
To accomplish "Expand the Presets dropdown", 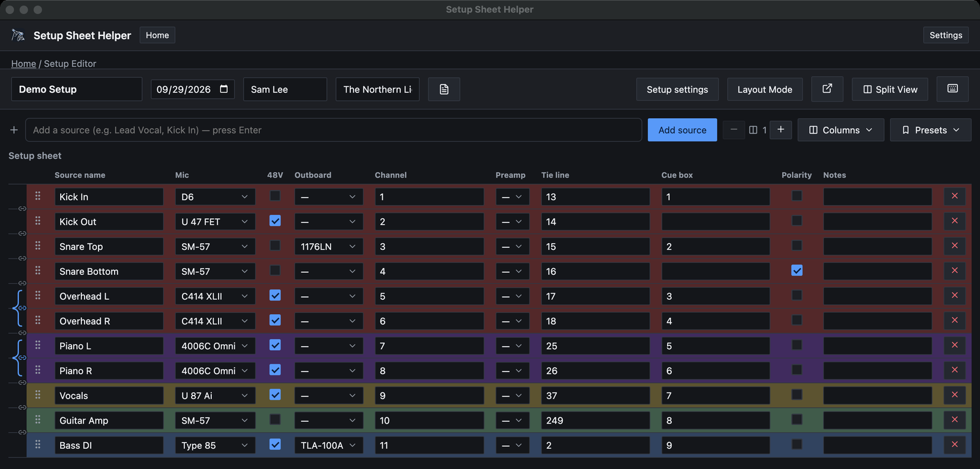I will [x=930, y=130].
